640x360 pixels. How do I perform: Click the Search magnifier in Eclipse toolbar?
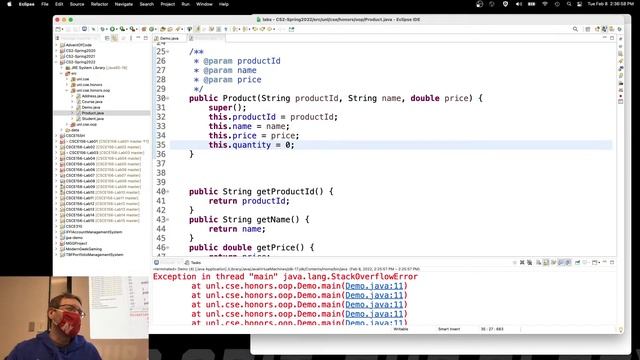pos(575,29)
